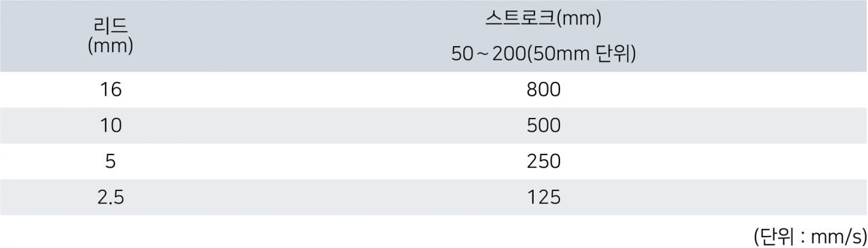Viewport: 868px width, 248px height.
Task: Click the gray header row background
Action: pos(434,36)
